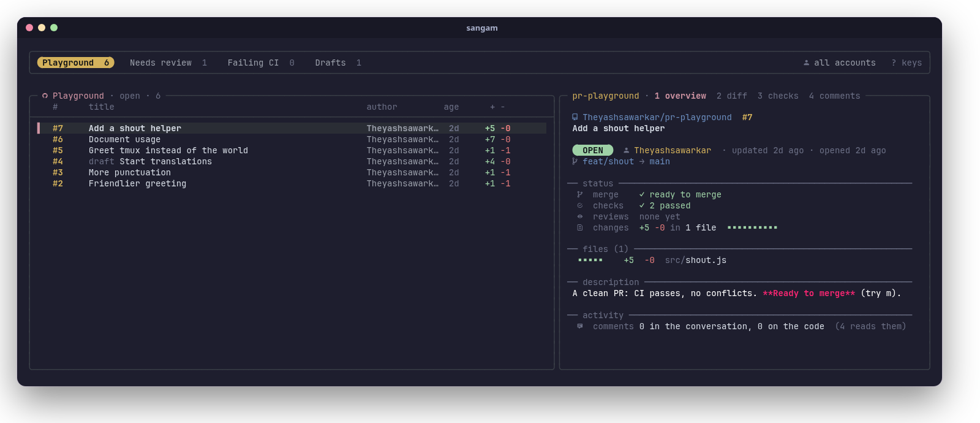Image resolution: width=980 pixels, height=423 pixels.
Task: Open the Failing CI tab
Action: 261,63
